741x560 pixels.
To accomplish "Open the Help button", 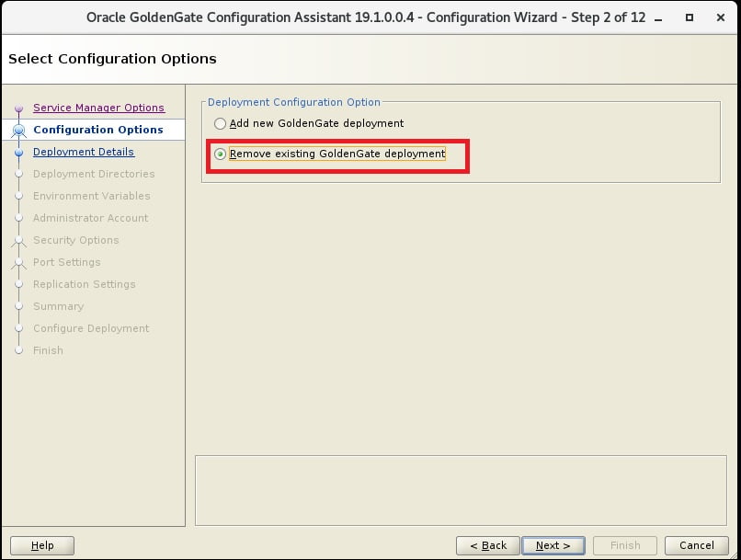I will tap(42, 545).
